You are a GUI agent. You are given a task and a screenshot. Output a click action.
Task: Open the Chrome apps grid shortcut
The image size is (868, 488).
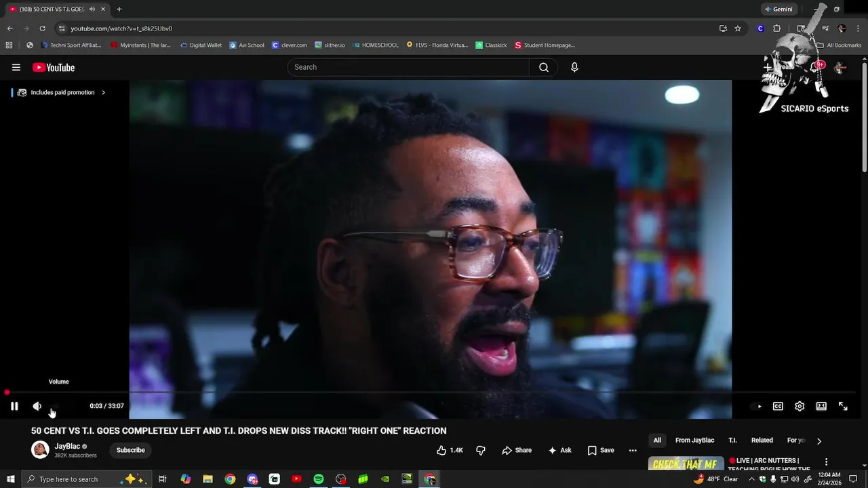pyautogui.click(x=9, y=45)
